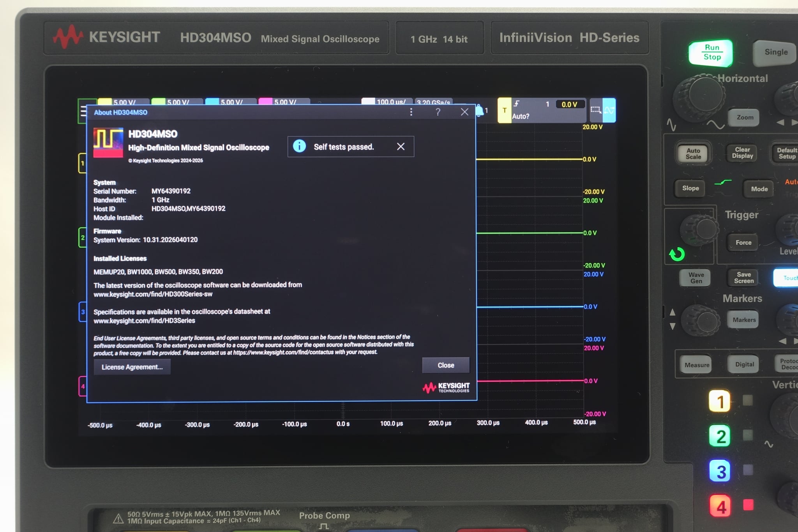798x532 pixels.
Task: Open the License Agreement... button
Action: tap(132, 367)
